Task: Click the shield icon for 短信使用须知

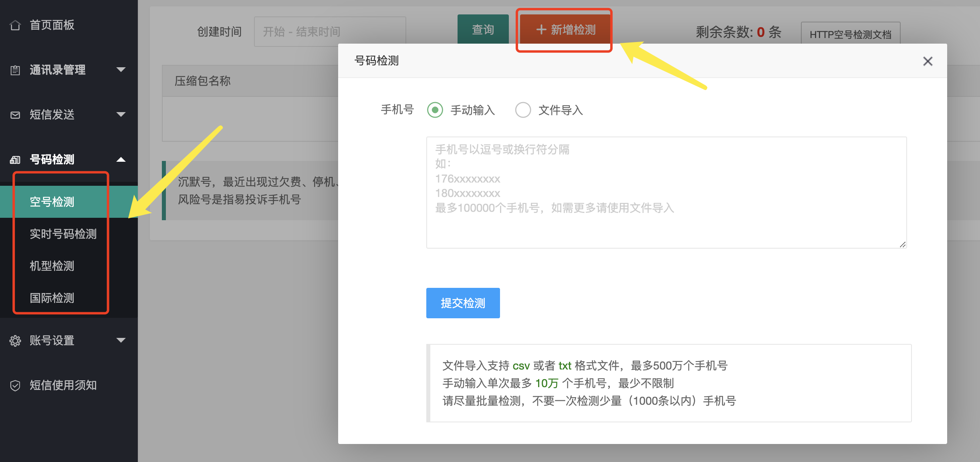Action: click(15, 386)
